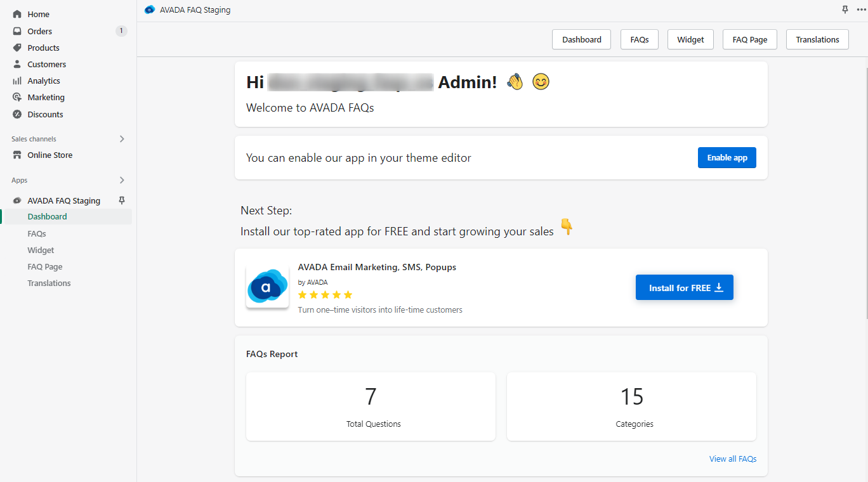The height and width of the screenshot is (482, 868).
Task: Open AVADA FAQ Staging app in sidebar
Action: click(x=63, y=200)
